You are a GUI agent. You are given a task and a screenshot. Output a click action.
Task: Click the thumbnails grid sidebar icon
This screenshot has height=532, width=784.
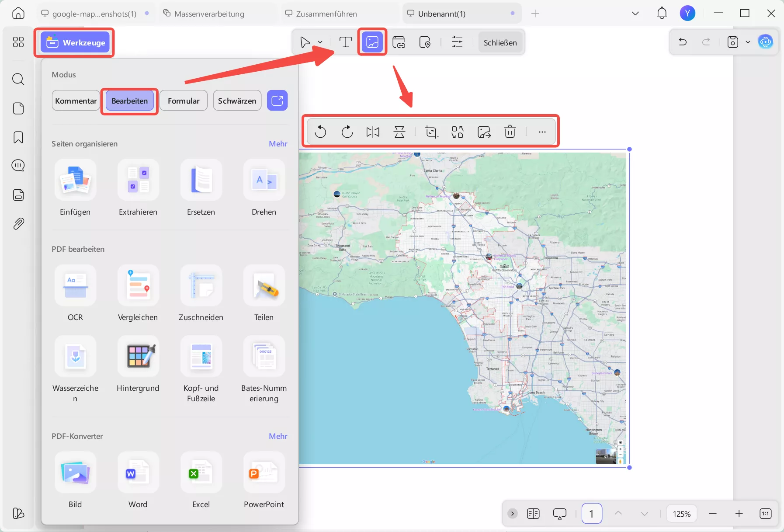[18, 42]
